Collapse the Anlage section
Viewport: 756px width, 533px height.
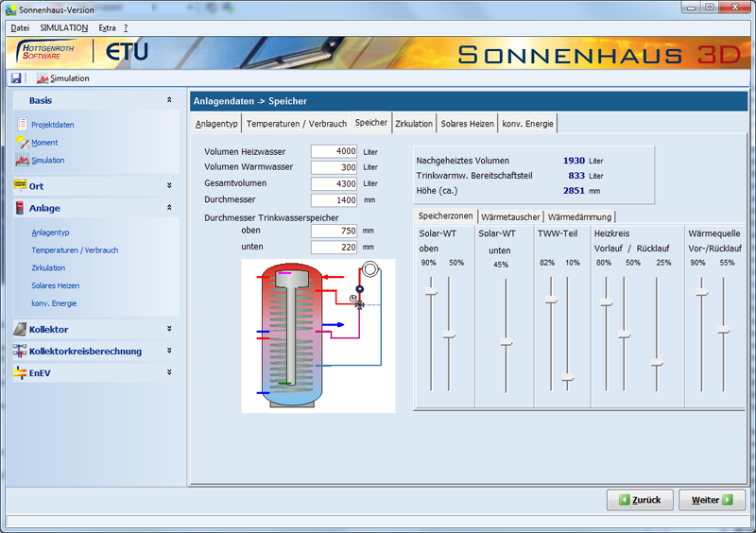pos(169,207)
